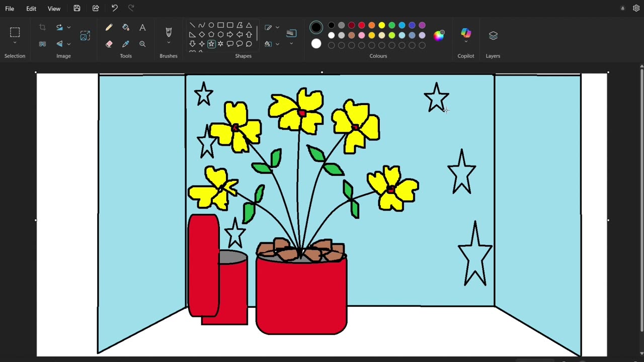Pick the Eraser tool
The width and height of the screenshot is (644, 362).
click(x=109, y=44)
